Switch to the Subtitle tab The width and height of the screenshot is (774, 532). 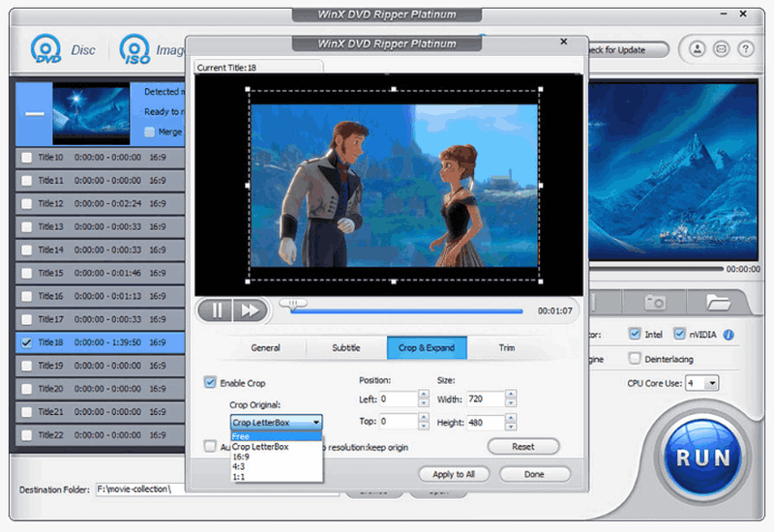[346, 348]
